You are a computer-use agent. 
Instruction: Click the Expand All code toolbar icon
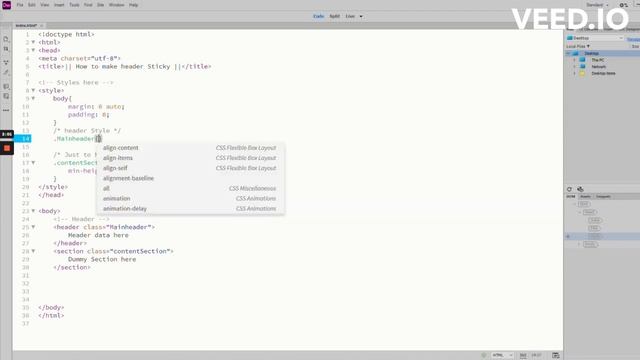pyautogui.click(x=6, y=62)
